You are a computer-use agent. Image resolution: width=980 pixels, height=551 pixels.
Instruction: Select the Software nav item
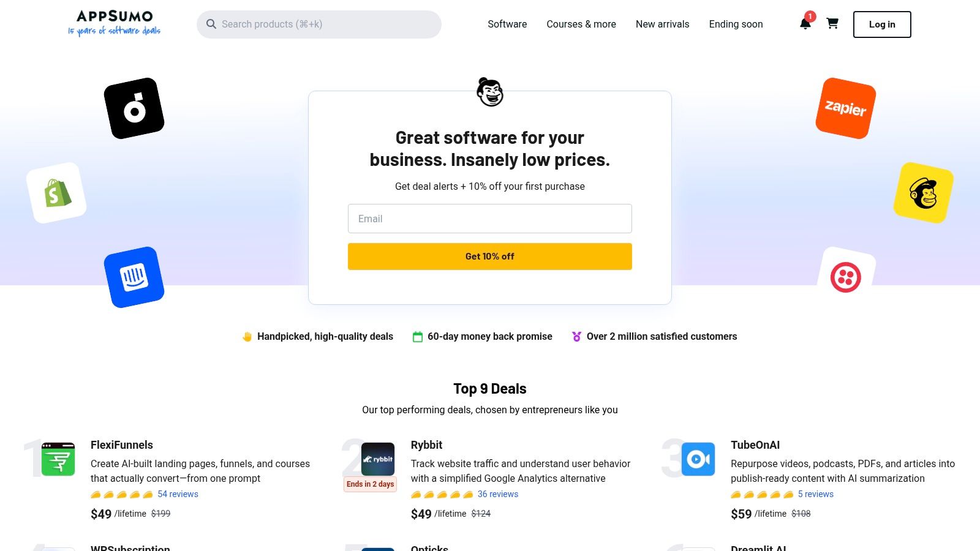pos(507,24)
